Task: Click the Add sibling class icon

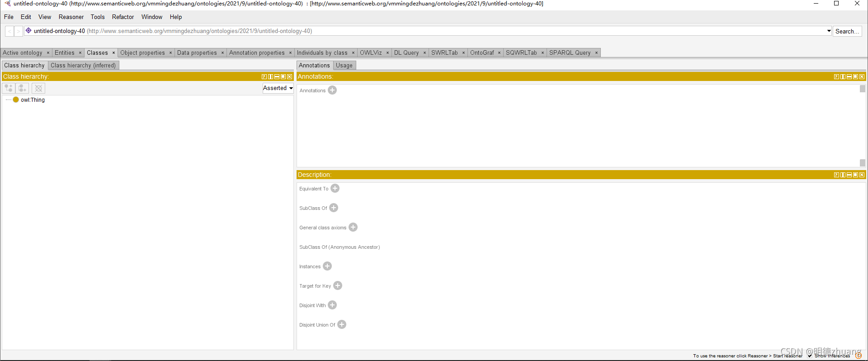Action: (x=23, y=88)
